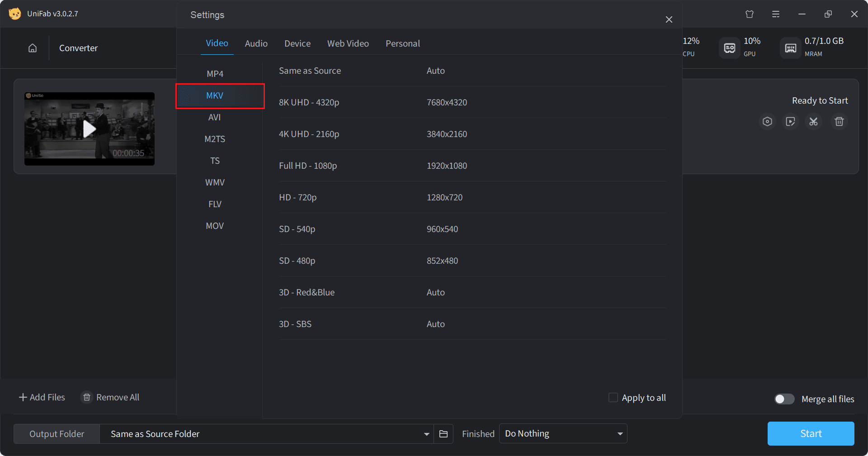
Task: Close the Settings dialog
Action: pos(669,19)
